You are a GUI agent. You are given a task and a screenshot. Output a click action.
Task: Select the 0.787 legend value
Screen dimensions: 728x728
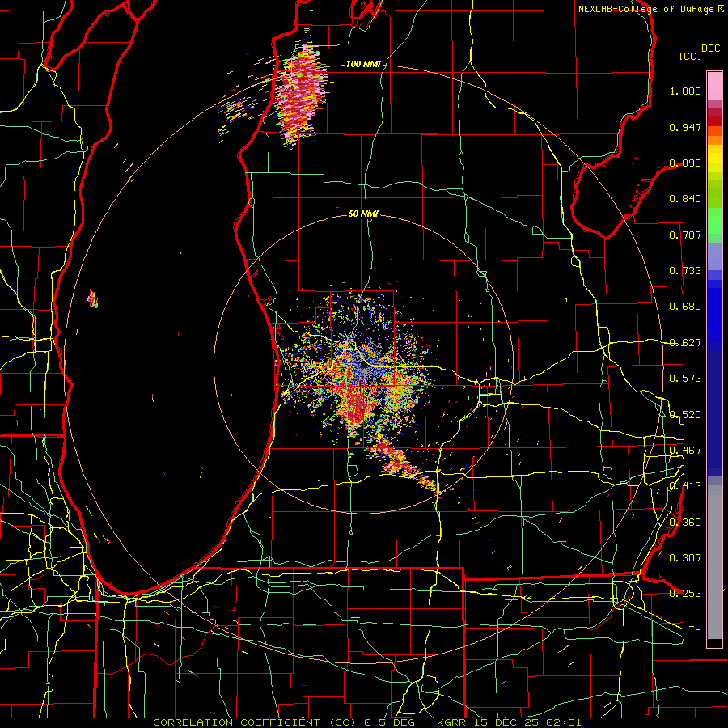click(x=685, y=235)
